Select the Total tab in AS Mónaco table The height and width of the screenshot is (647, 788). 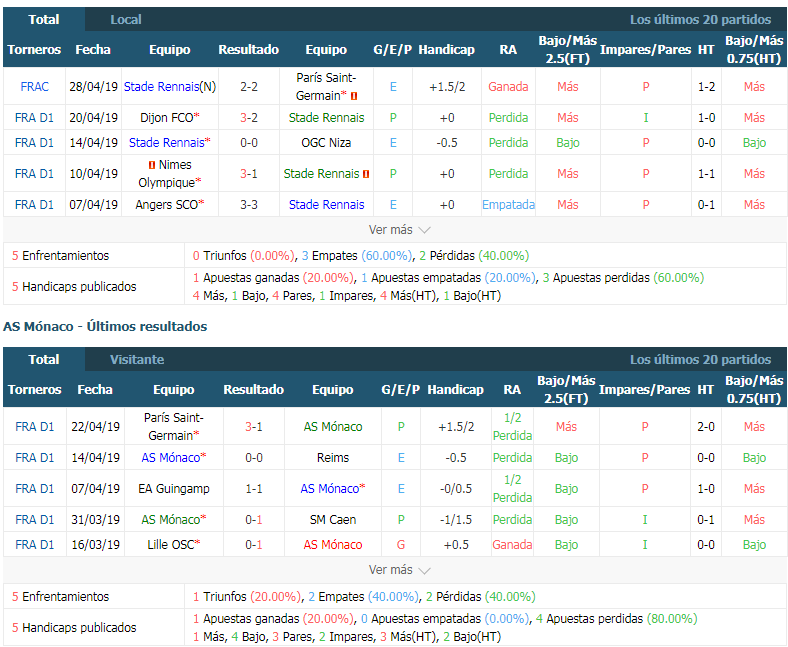point(44,359)
